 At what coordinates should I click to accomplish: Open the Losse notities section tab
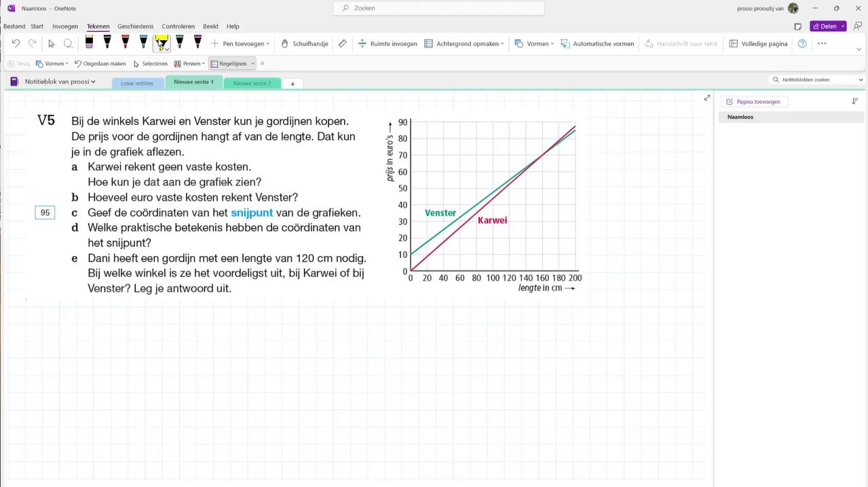tap(137, 84)
